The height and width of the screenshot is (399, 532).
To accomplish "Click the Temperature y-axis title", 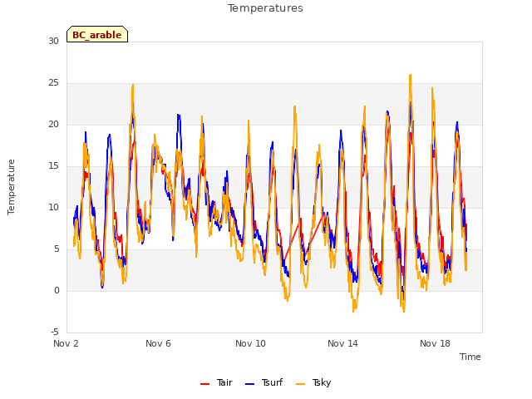I will pyautogui.click(x=11, y=187).
